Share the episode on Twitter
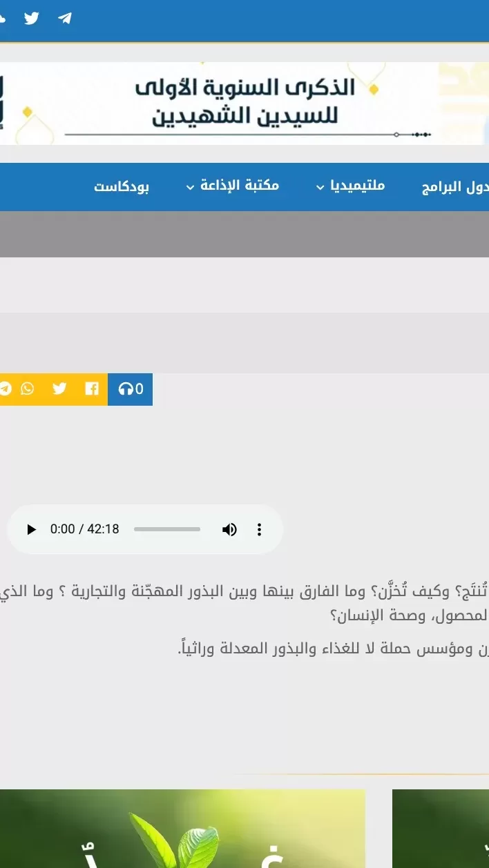Screen dimensions: 489x868 click(x=59, y=389)
